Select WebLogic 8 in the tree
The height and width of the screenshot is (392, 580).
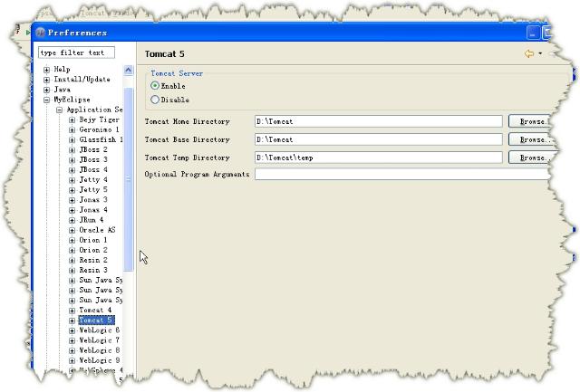(x=99, y=349)
